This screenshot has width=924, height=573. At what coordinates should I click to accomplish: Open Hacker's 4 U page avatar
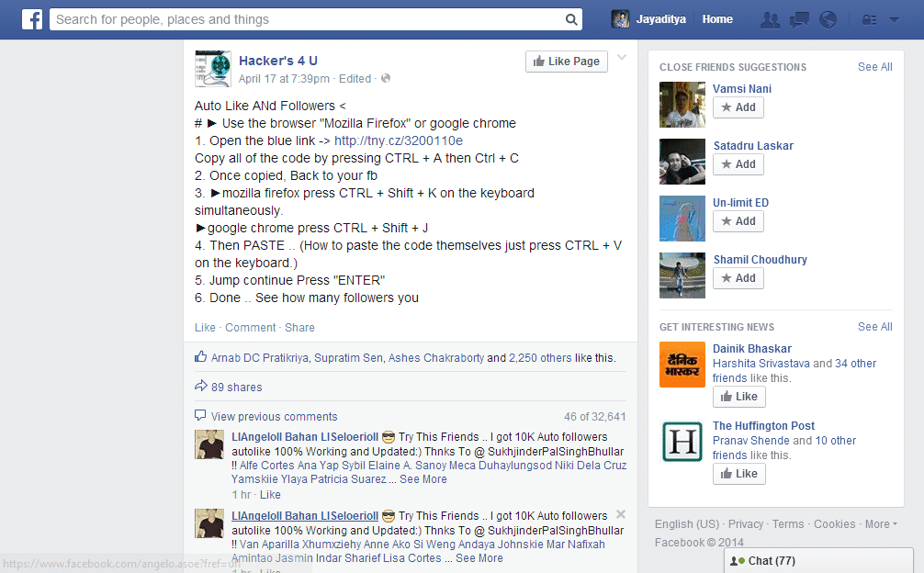[x=213, y=69]
